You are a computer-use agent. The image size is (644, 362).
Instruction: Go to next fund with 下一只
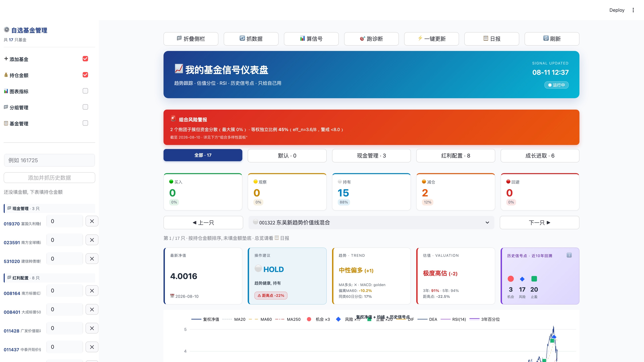click(540, 222)
